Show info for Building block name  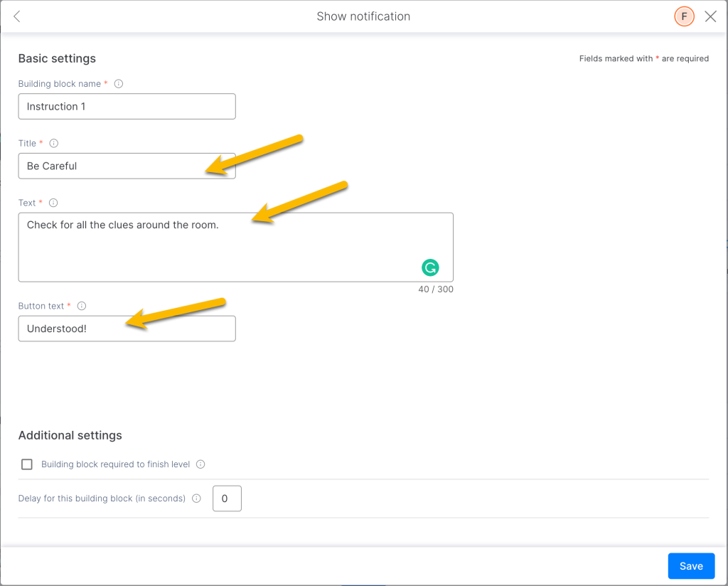pos(119,84)
